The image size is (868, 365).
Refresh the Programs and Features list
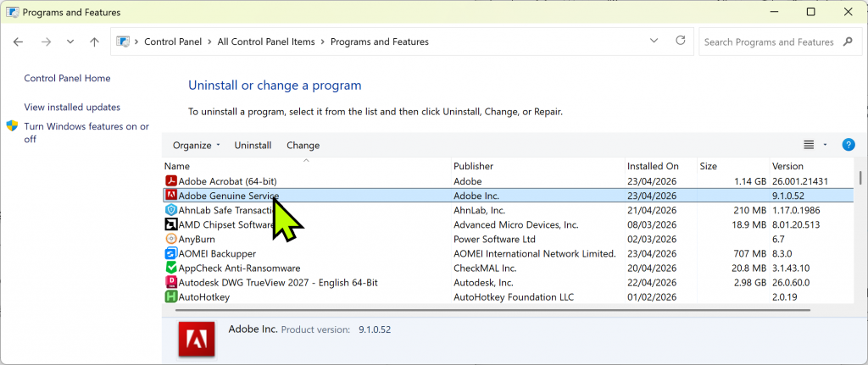tap(681, 41)
